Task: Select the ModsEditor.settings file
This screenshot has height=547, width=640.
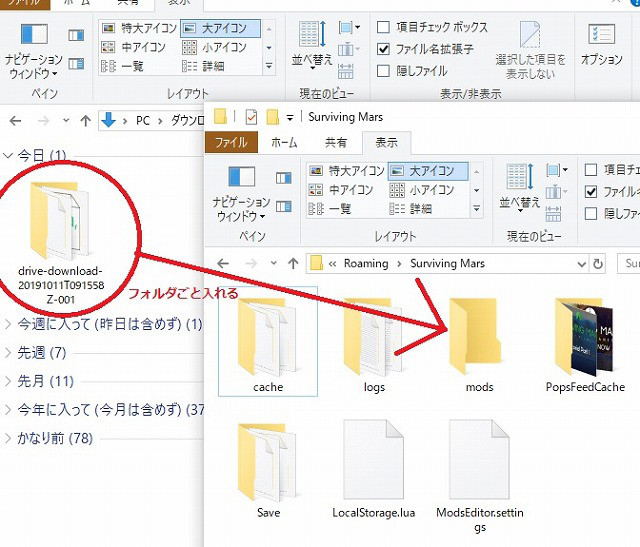Action: pyautogui.click(x=480, y=476)
